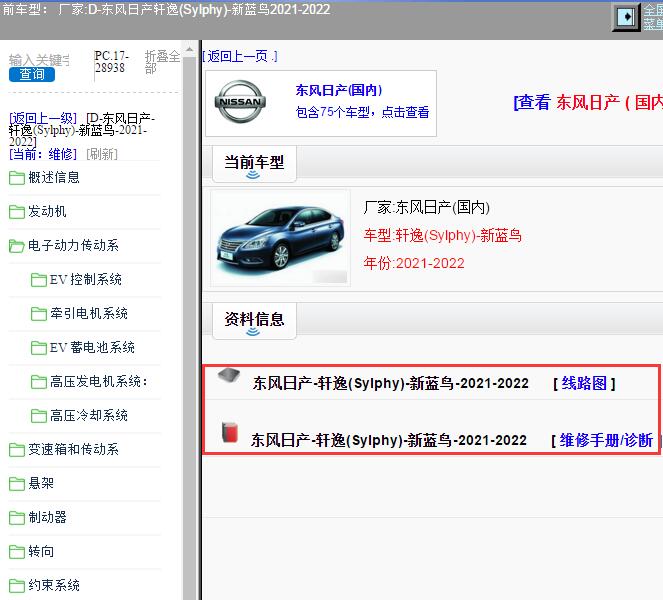Screen dimensions: 663x600
Task: Click the 查询 search button
Action: click(32, 74)
